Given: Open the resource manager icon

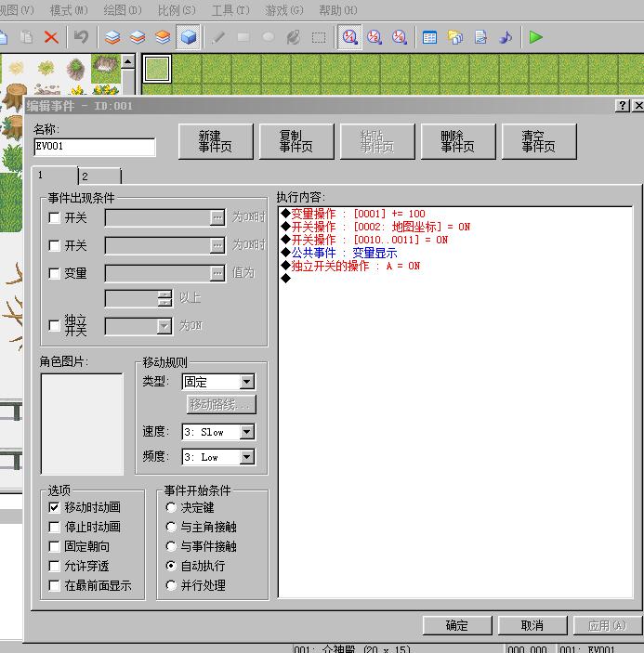Looking at the screenshot, I should click(x=454, y=37).
